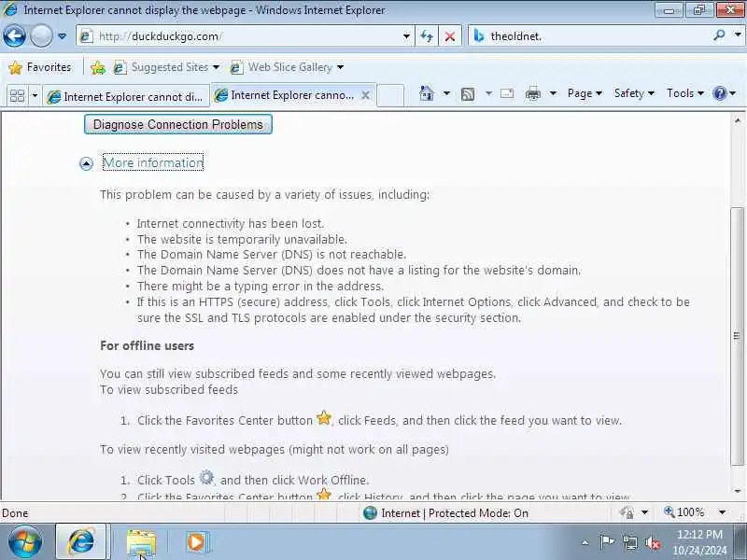Click the 100% zoom level button

point(684,512)
